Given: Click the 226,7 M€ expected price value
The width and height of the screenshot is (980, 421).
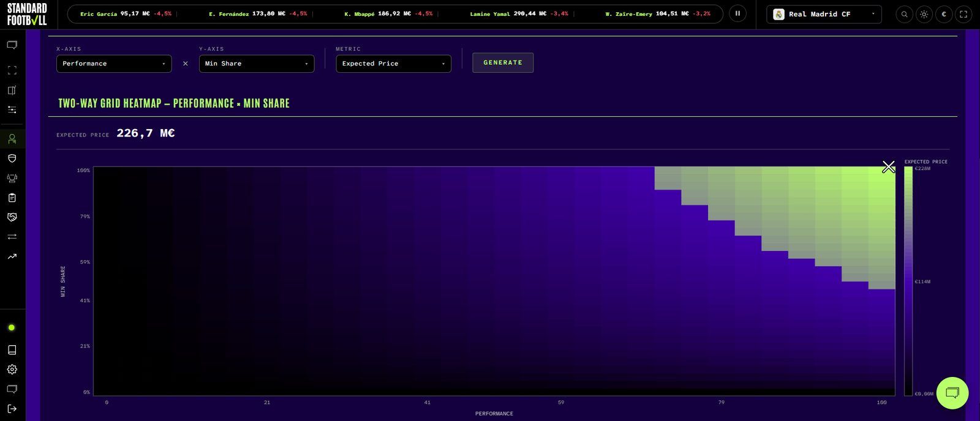Looking at the screenshot, I should point(145,133).
